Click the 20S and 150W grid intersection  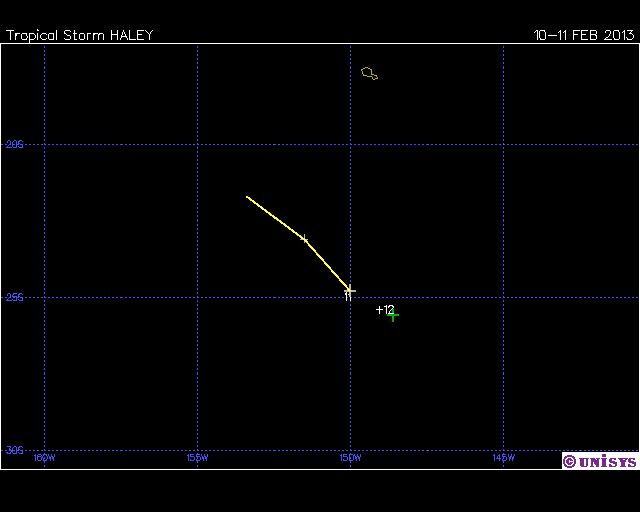tap(350, 144)
